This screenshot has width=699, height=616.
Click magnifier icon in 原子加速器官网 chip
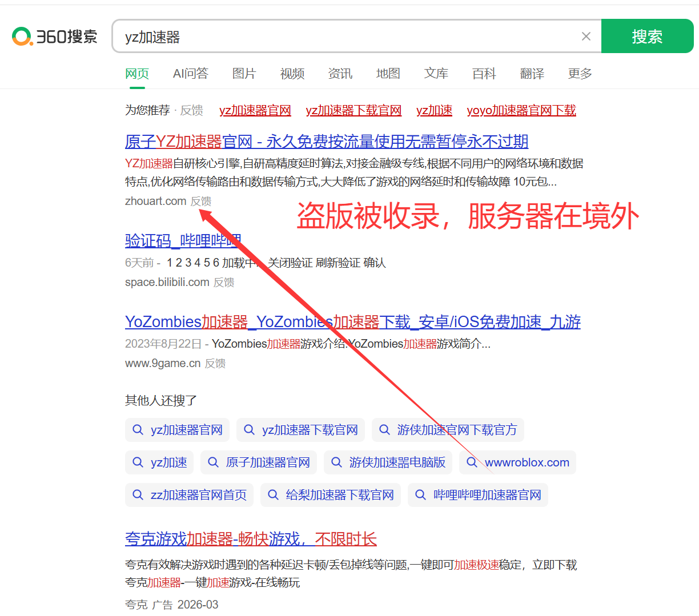213,462
